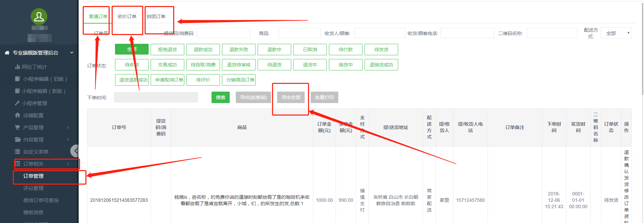Expand the 订单相关 sidebar menu
The height and width of the screenshot is (223, 644).
pyautogui.click(x=46, y=164)
